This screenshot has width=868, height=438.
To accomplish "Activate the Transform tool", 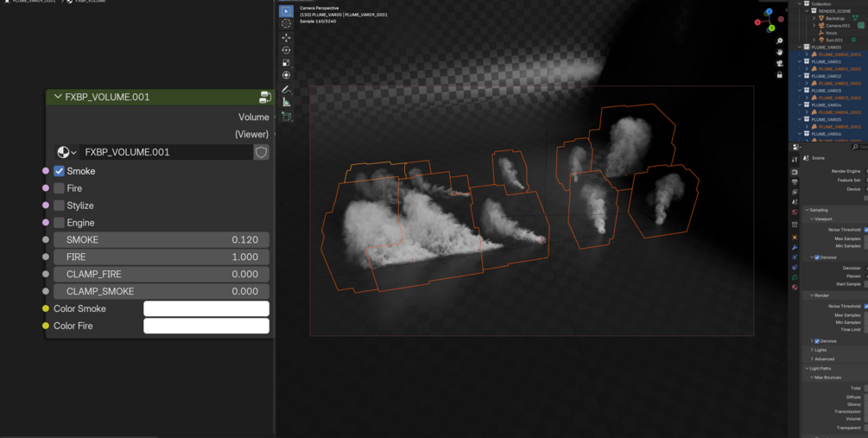I will click(x=286, y=75).
